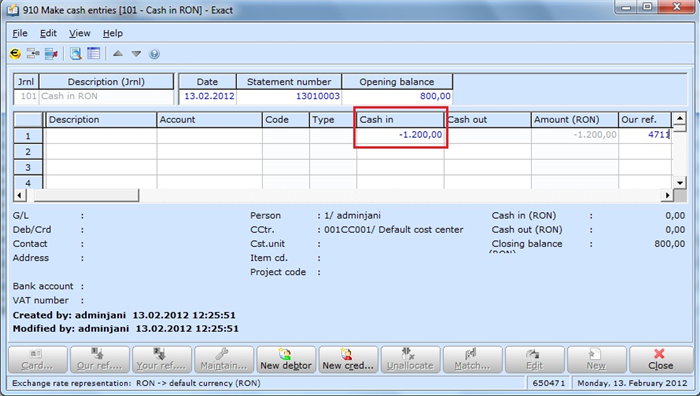Viewport: 700px width, 396px height.
Task: Click the Maintain... button
Action: point(224,359)
